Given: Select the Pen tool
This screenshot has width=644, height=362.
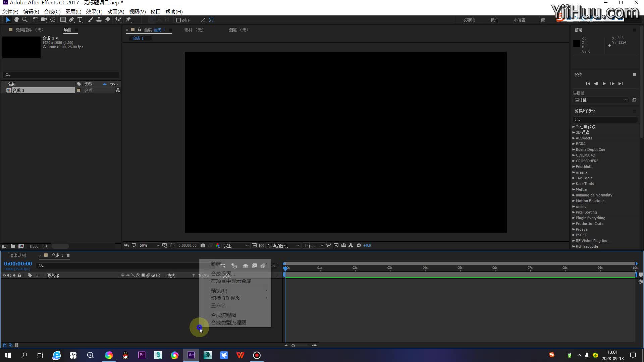Looking at the screenshot, I should [71, 20].
